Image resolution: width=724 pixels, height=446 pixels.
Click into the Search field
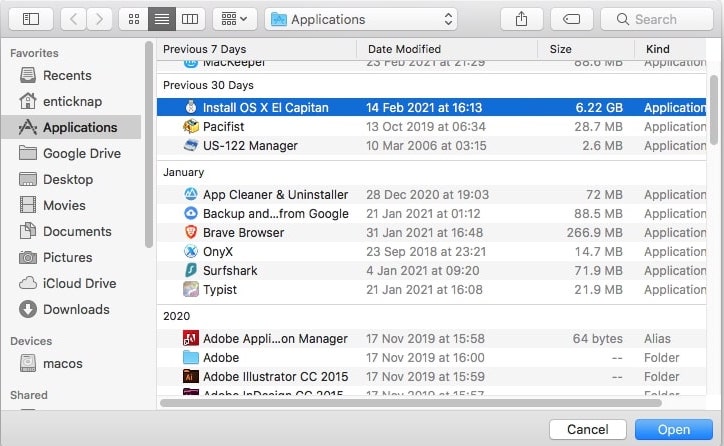(657, 19)
